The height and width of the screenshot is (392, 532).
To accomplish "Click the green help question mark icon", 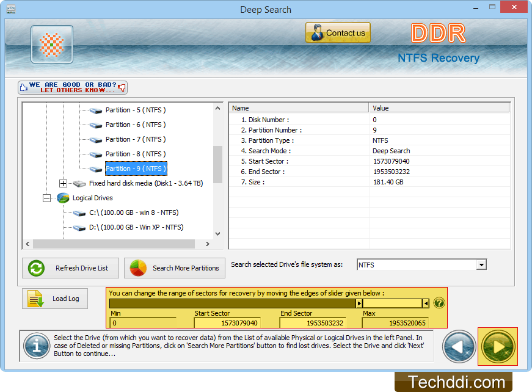I will click(439, 303).
